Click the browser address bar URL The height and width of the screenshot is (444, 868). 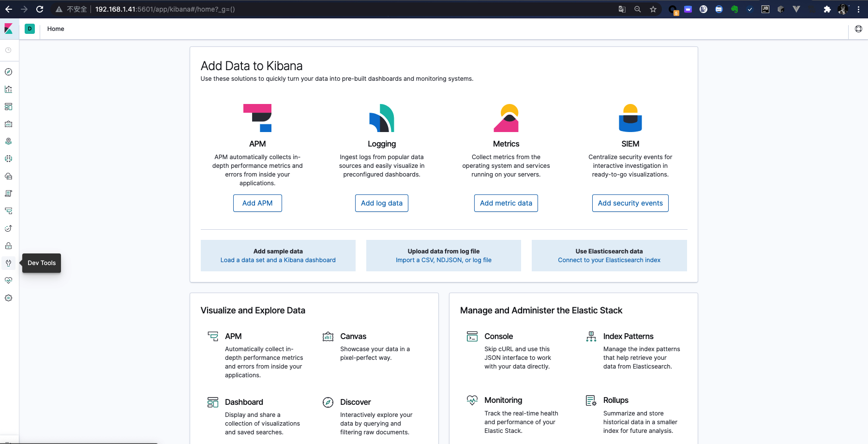[x=165, y=9]
